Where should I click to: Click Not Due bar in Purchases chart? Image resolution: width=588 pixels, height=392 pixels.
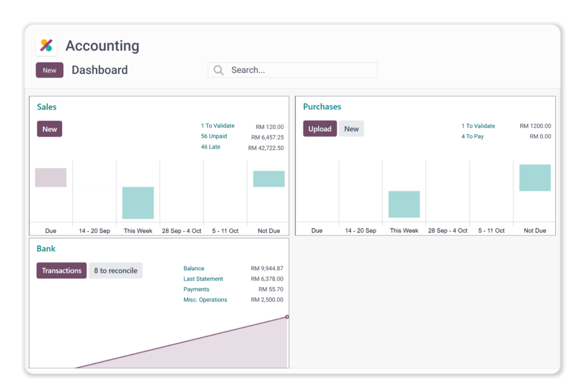click(x=535, y=178)
